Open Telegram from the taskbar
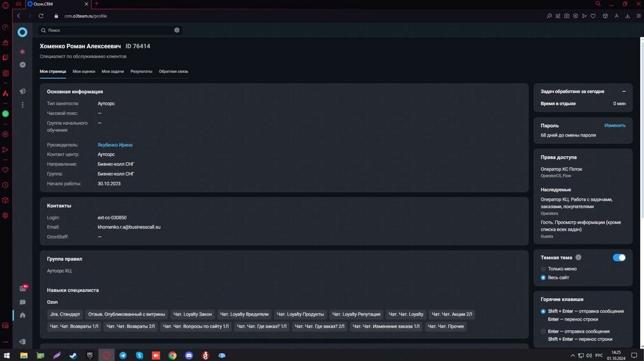The height and width of the screenshot is (361, 644). (x=123, y=356)
